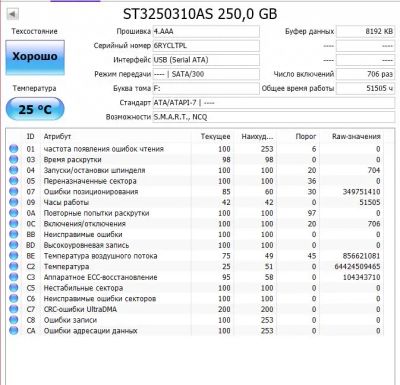Select blue status icon for attribute 0A
The width and height of the screenshot is (400, 385).
point(14,213)
